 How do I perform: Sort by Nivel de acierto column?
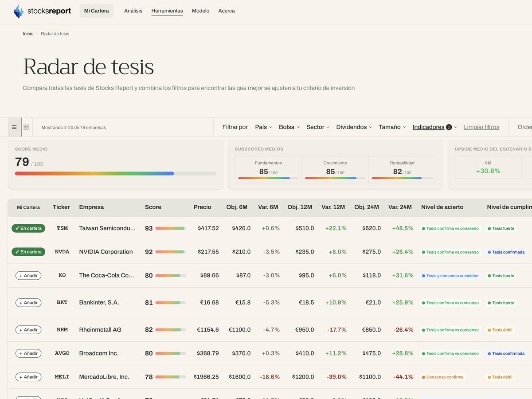[442, 207]
